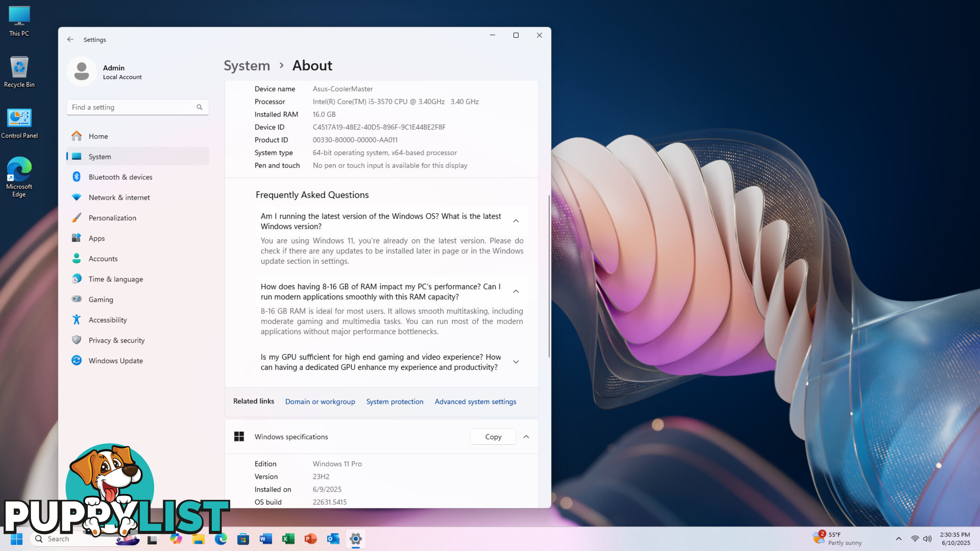
Task: Launch Word from the taskbar
Action: 265,539
